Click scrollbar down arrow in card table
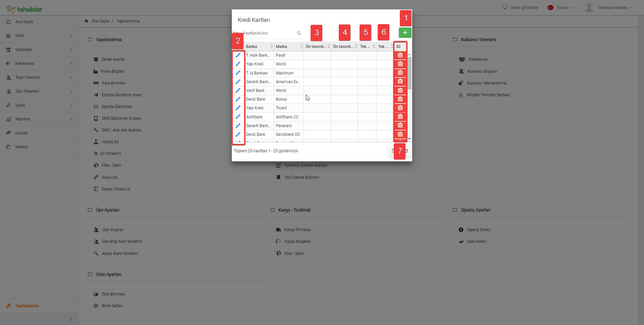644x325 pixels. click(x=410, y=139)
